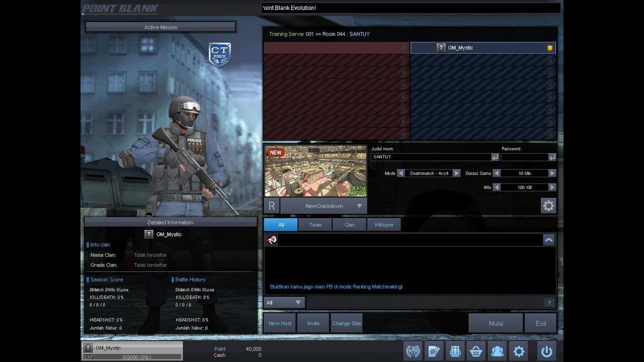Collapse chat panel with up arrow
644x362 pixels.
point(549,240)
